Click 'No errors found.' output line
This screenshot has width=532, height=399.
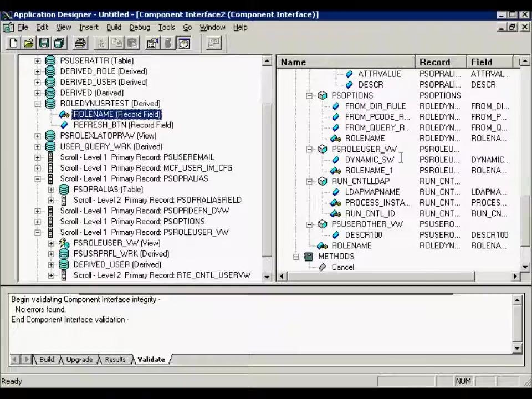pyautogui.click(x=40, y=309)
